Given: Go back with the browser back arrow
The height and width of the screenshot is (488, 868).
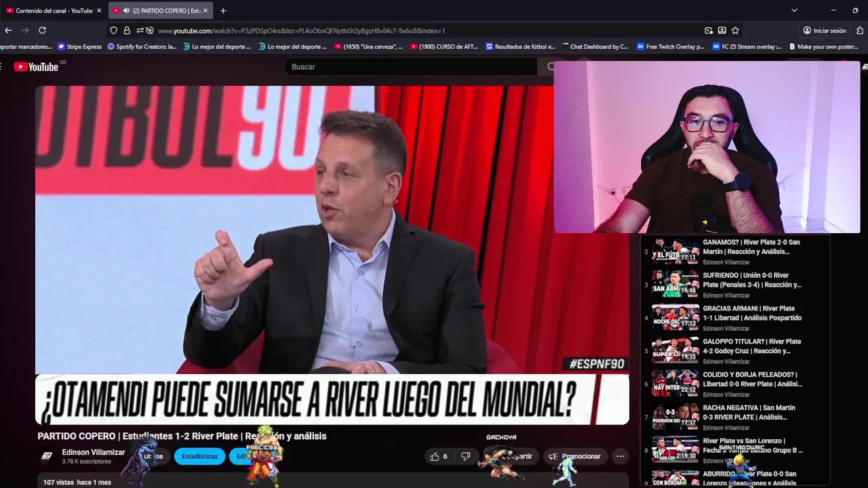Looking at the screenshot, I should pyautogui.click(x=8, y=30).
